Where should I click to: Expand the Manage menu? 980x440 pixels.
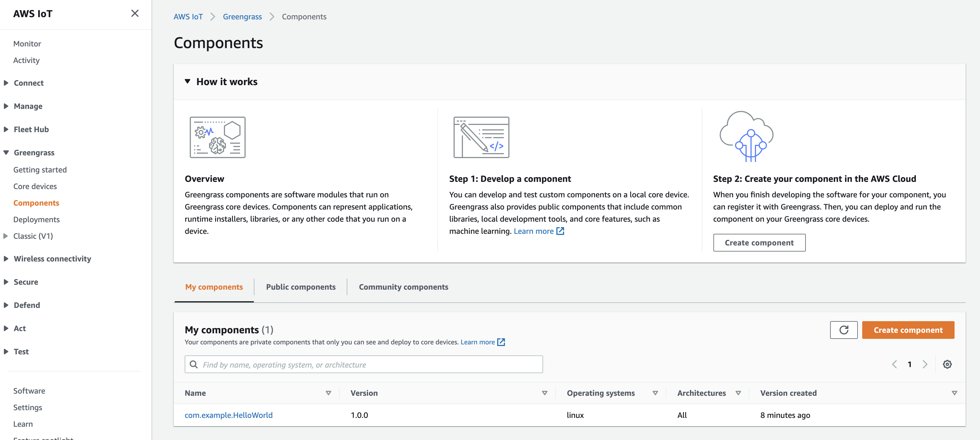6,106
